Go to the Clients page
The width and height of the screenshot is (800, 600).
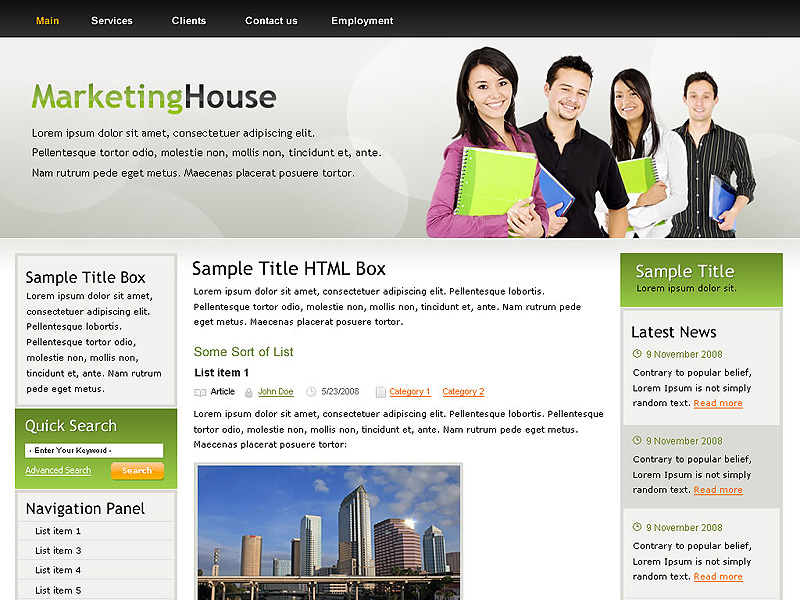[189, 21]
